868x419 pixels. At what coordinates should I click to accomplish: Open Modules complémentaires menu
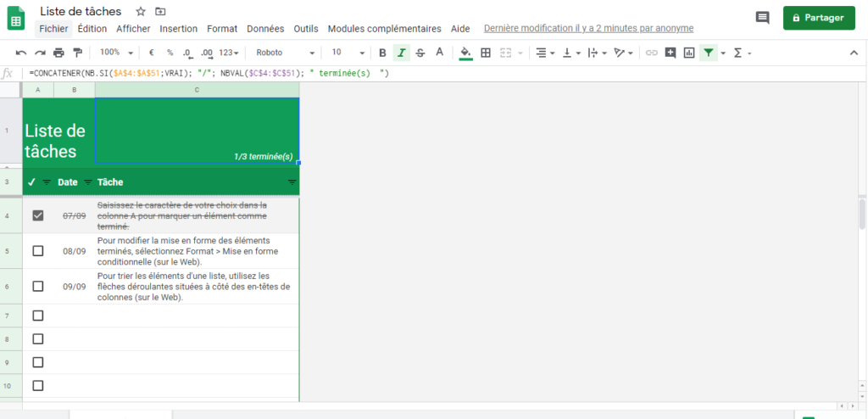pos(384,29)
